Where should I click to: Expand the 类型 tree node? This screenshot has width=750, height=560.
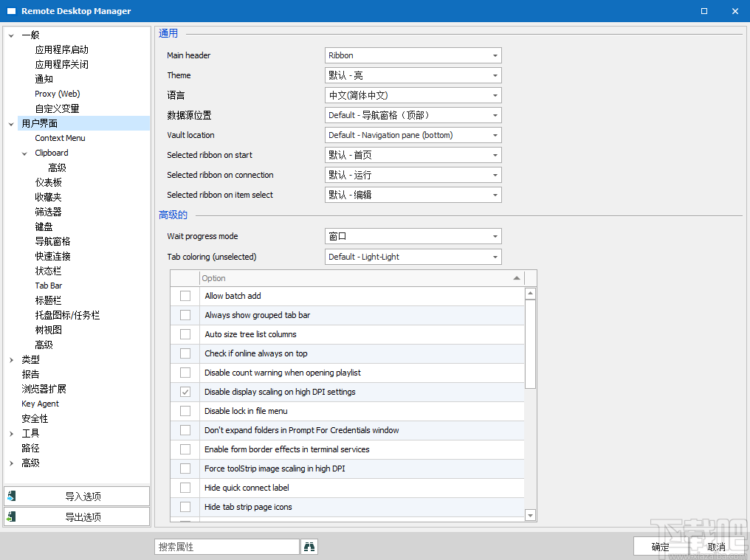11,359
